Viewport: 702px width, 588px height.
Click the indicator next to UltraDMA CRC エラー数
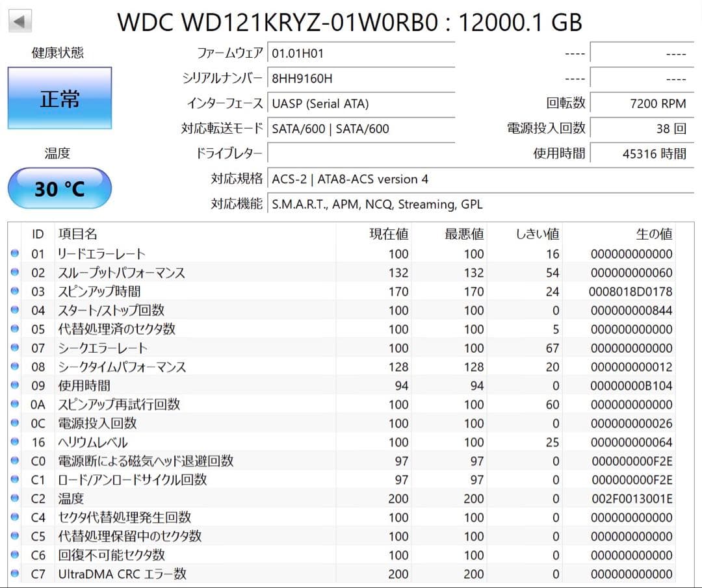click(x=14, y=574)
